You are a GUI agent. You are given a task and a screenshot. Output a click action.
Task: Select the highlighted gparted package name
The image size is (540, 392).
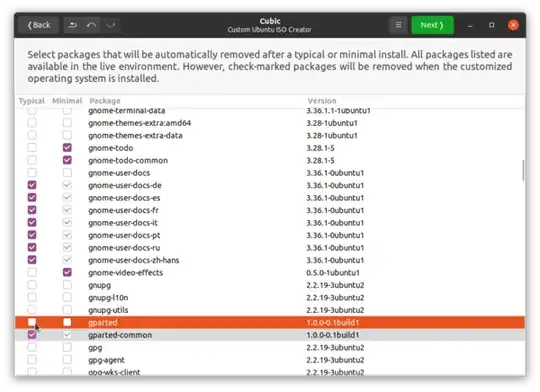(103, 323)
